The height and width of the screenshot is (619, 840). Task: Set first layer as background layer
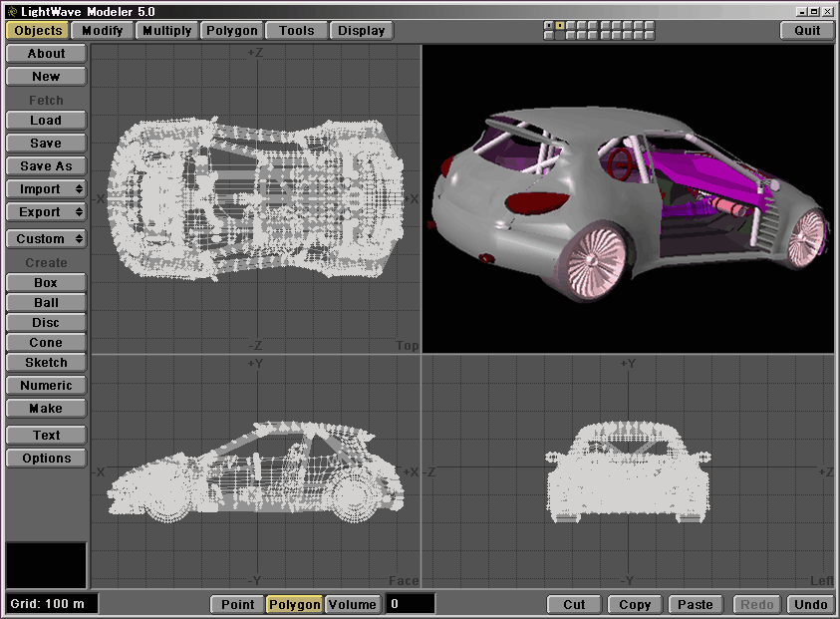tap(549, 35)
